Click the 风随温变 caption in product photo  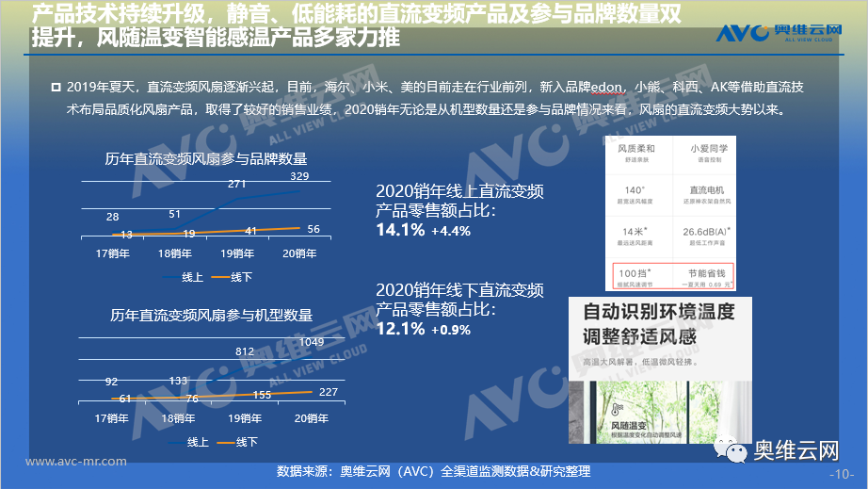tap(628, 425)
